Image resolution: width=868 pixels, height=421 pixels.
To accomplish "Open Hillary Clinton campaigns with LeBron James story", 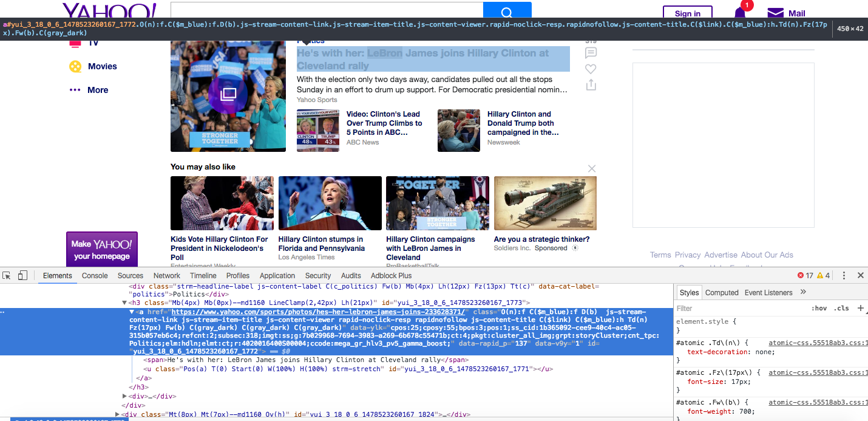I will pos(431,248).
